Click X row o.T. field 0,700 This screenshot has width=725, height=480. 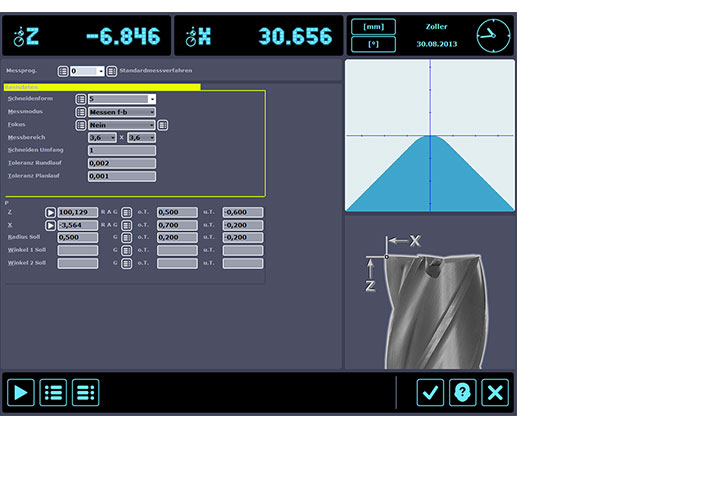pos(178,225)
